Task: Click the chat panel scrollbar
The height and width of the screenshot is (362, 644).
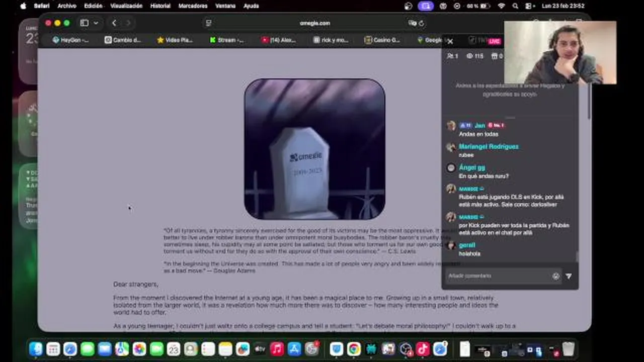Action: 577,256
